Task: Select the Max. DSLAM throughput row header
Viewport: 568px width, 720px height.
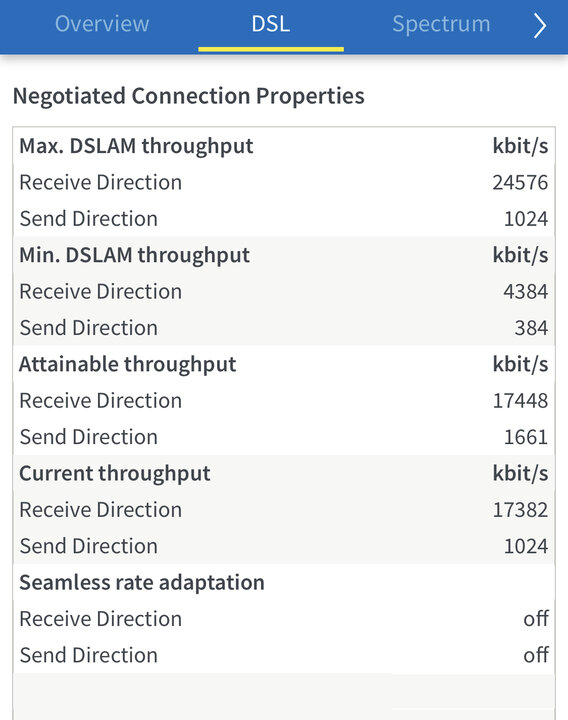Action: tap(284, 146)
